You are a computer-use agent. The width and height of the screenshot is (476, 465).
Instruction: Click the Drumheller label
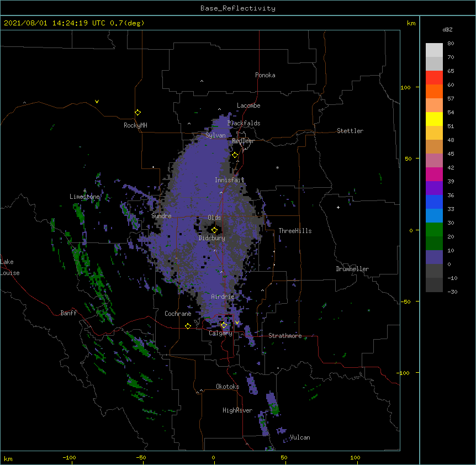352,269
